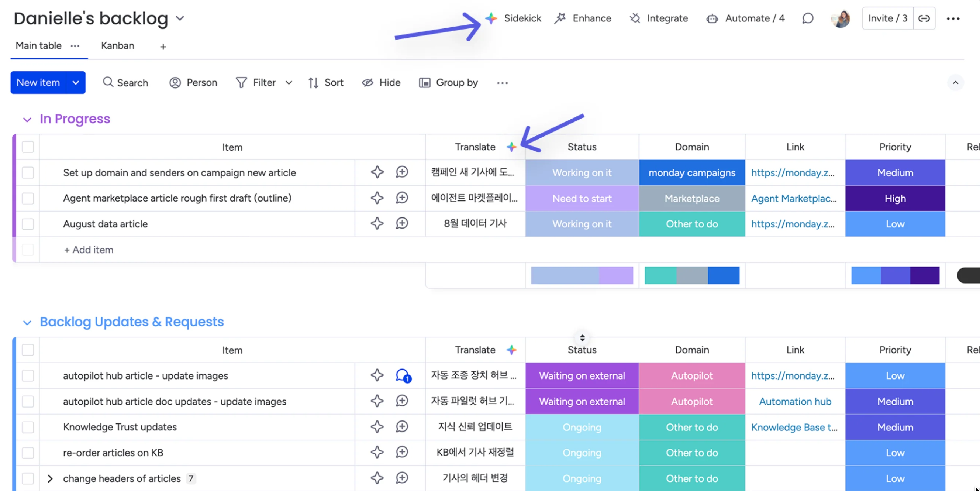Open the board discussion chat bubble
Screen dimensions: 980x491
click(808, 18)
